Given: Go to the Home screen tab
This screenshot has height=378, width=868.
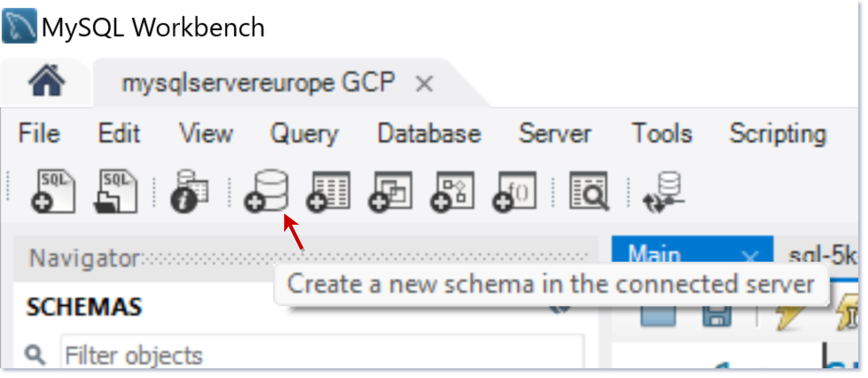Looking at the screenshot, I should tap(46, 81).
